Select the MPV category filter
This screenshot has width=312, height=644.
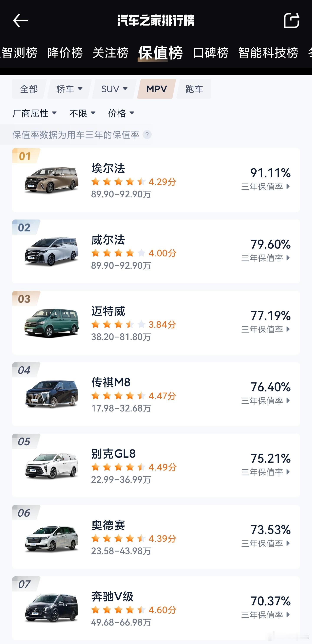[156, 89]
